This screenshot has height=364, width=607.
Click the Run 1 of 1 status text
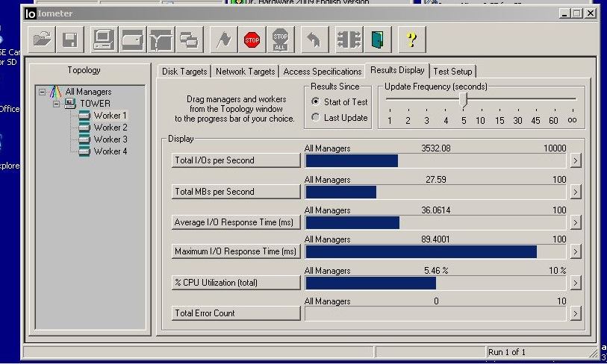point(507,352)
